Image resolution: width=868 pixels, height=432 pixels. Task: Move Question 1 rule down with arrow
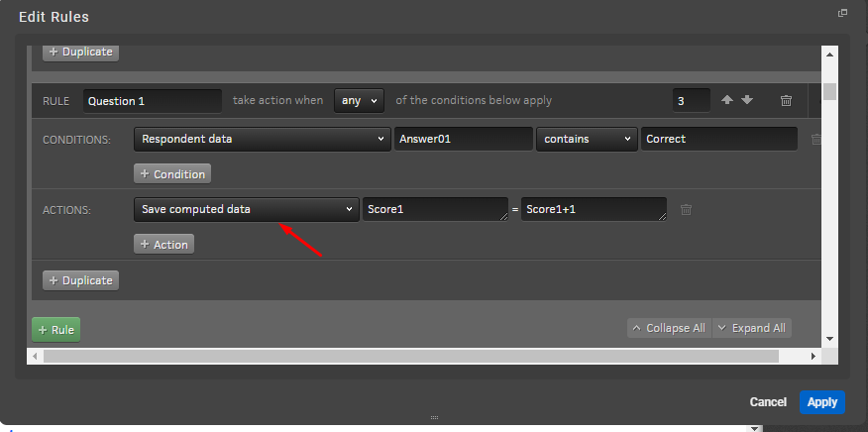tap(747, 100)
